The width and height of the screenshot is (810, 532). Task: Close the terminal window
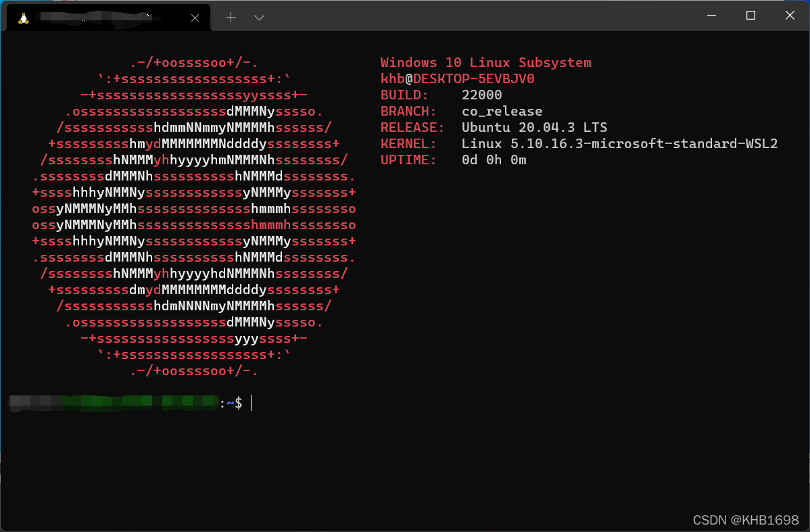[x=790, y=16]
